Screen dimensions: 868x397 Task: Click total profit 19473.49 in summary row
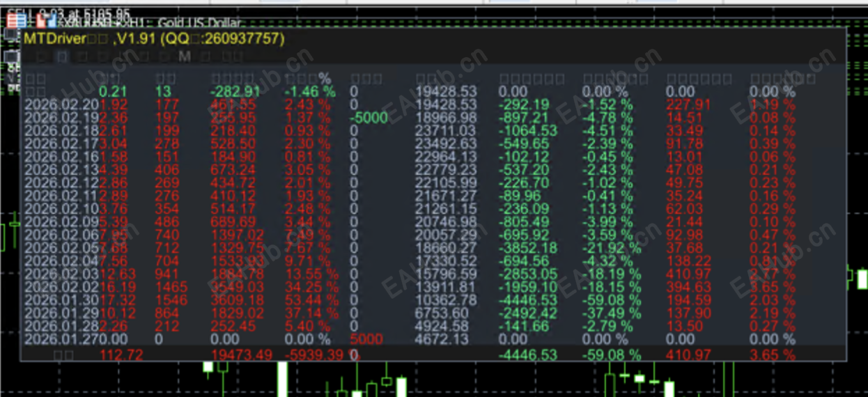(241, 356)
